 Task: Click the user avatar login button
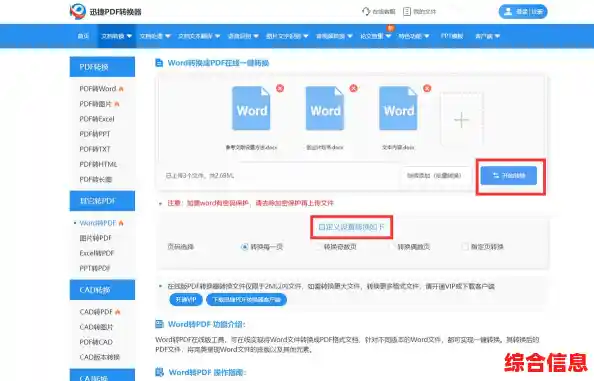523,12
